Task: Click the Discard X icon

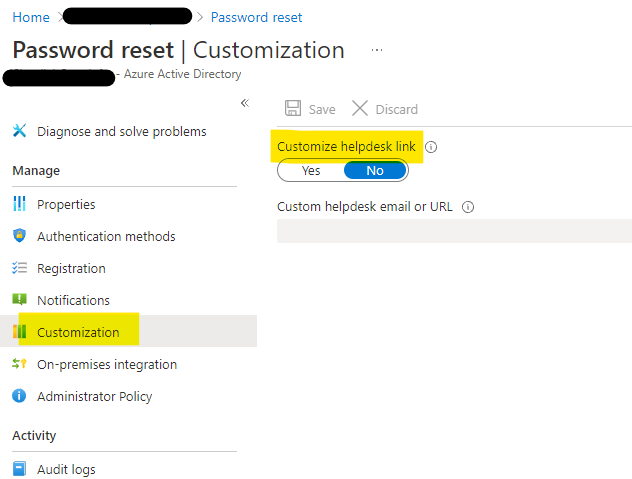Action: [x=360, y=108]
